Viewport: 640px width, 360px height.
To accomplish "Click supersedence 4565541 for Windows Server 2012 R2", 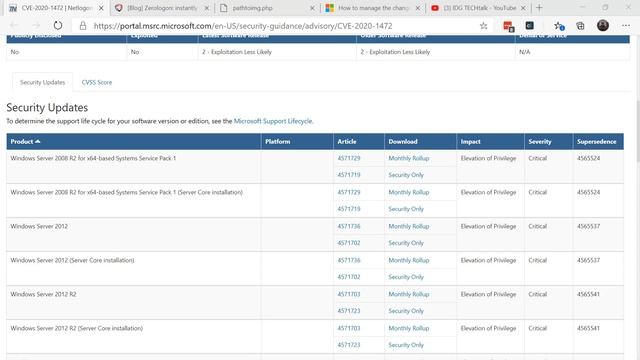I will point(588,294).
